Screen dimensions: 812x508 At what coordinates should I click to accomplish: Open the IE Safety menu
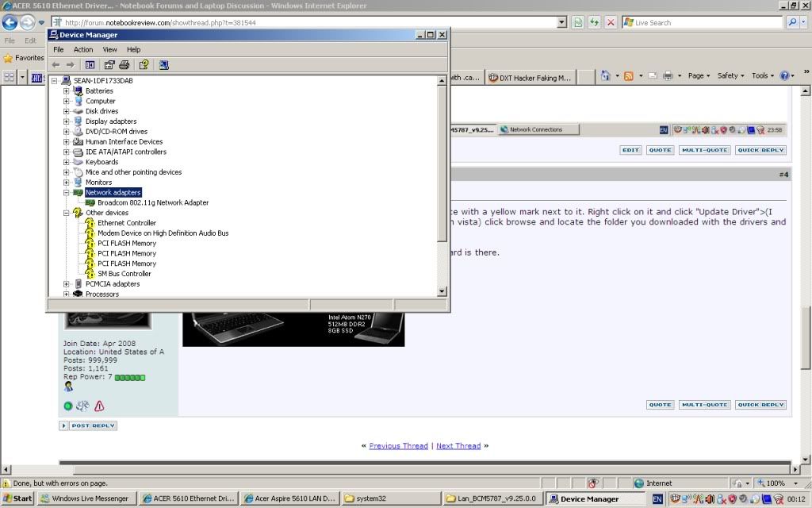tap(730, 75)
